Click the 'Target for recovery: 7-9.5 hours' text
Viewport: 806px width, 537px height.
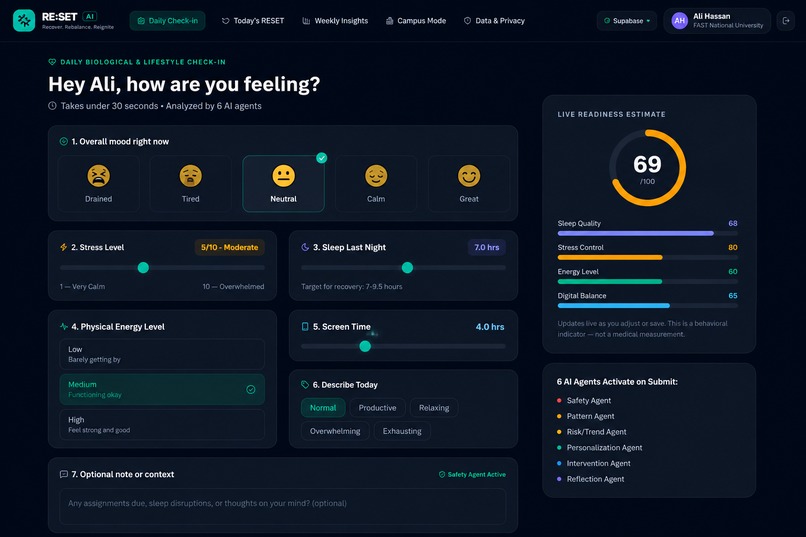(x=352, y=287)
